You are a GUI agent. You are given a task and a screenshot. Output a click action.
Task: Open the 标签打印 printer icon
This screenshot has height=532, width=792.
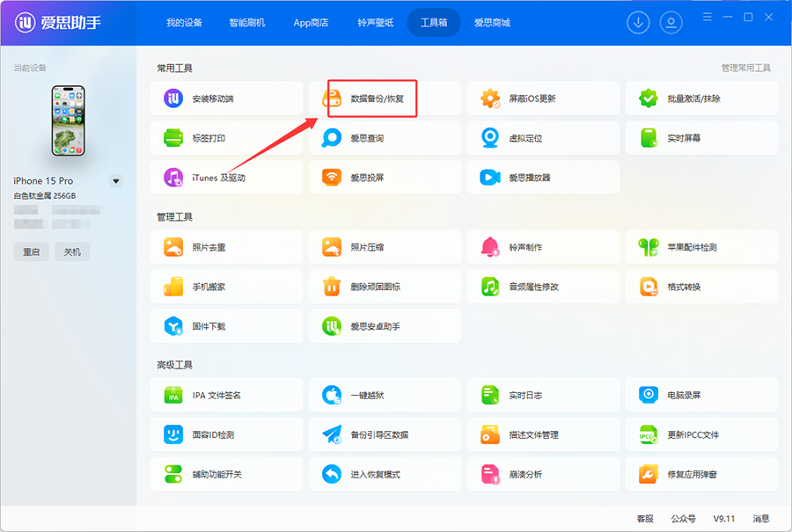coord(173,138)
